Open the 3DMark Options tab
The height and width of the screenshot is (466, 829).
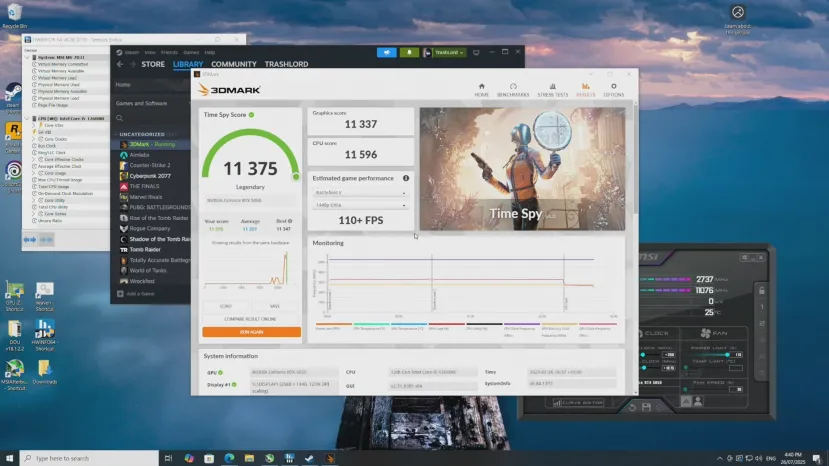[x=613, y=90]
